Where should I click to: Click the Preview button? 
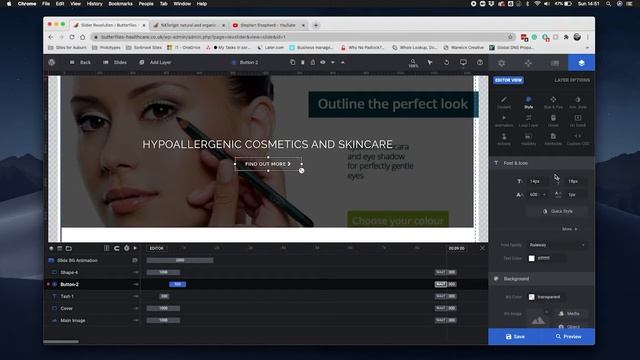tap(568, 337)
